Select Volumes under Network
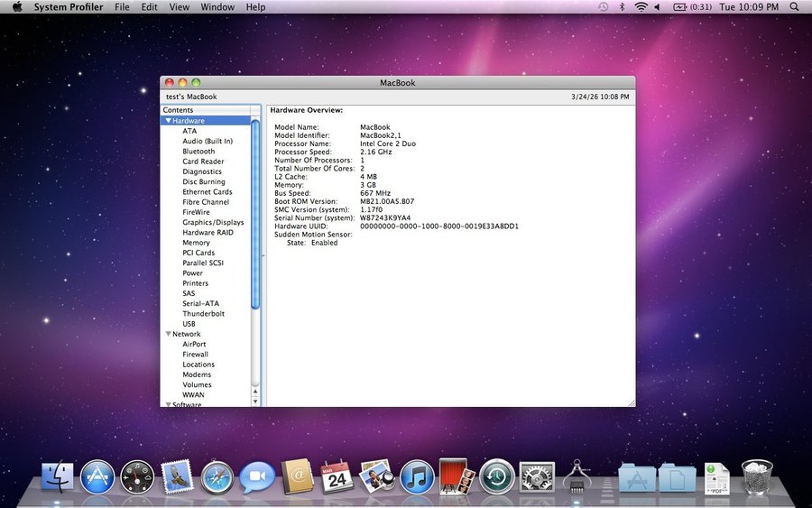The width and height of the screenshot is (812, 508). point(197,384)
